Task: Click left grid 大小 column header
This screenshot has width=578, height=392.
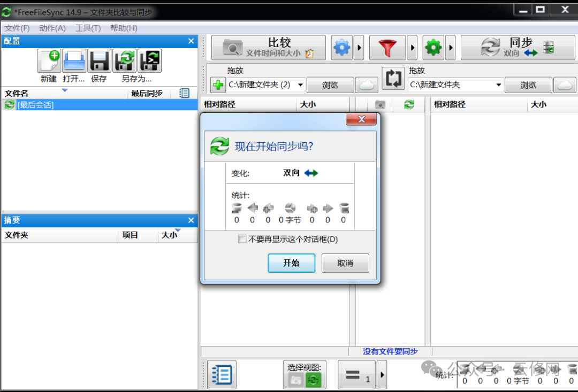Action: tap(323, 104)
